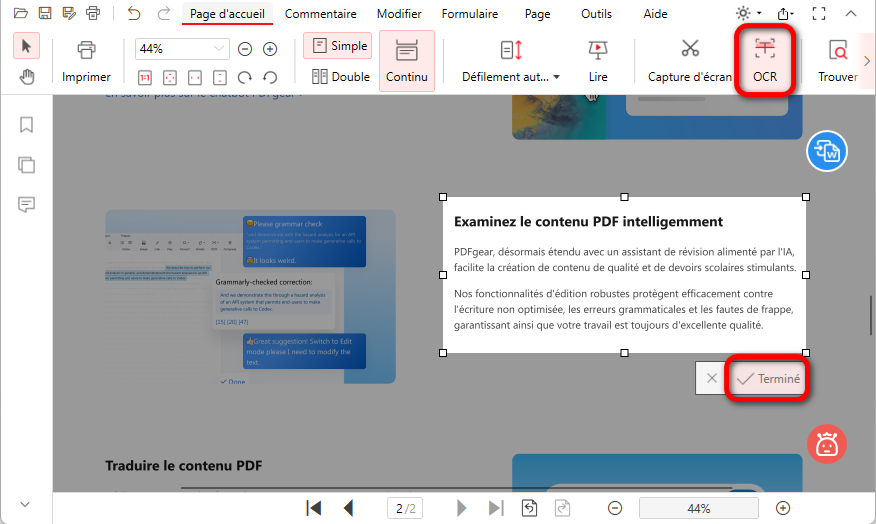Switch to the Modifier tab

(x=399, y=14)
